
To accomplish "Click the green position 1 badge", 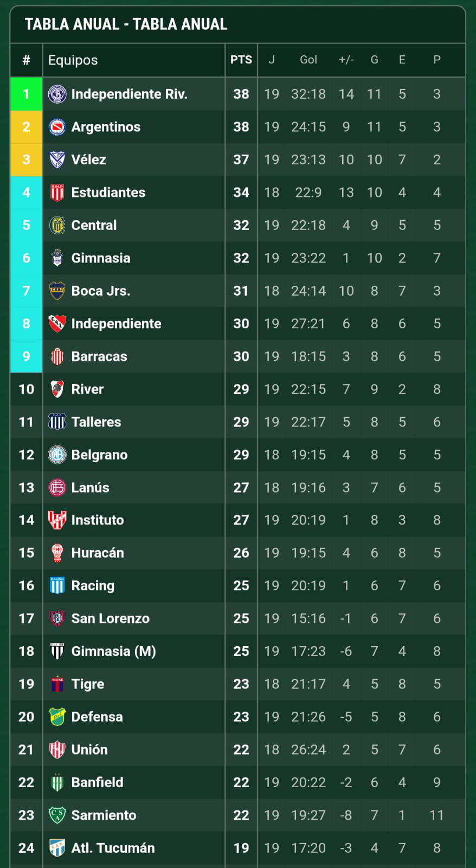I will point(26,94).
